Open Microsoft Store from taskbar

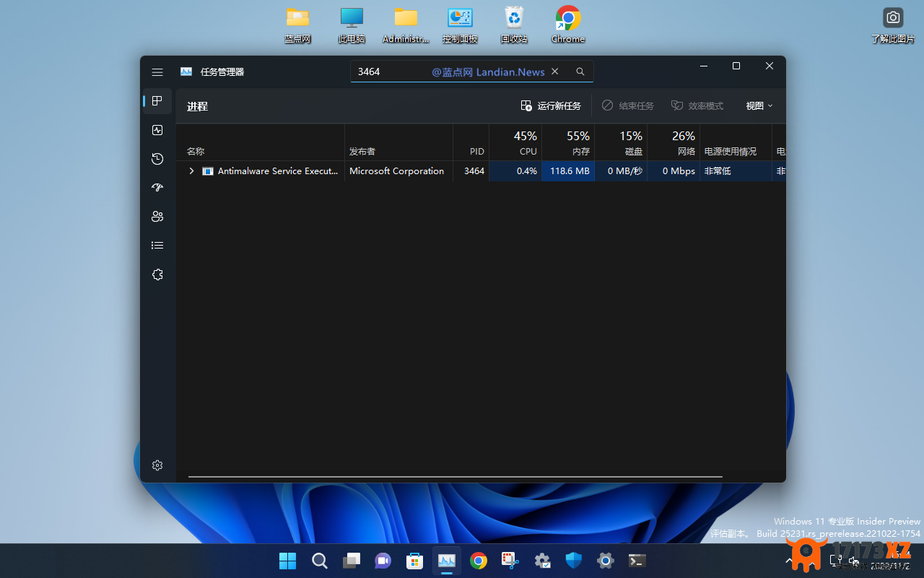(414, 561)
